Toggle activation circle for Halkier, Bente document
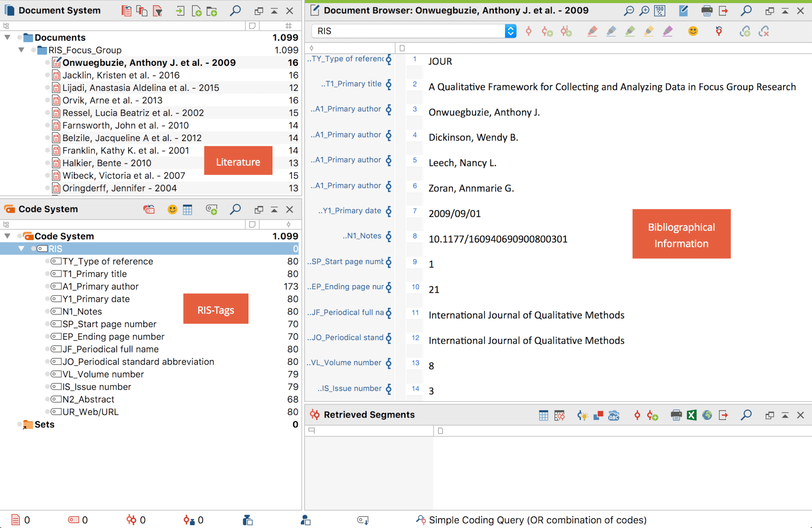 point(47,163)
